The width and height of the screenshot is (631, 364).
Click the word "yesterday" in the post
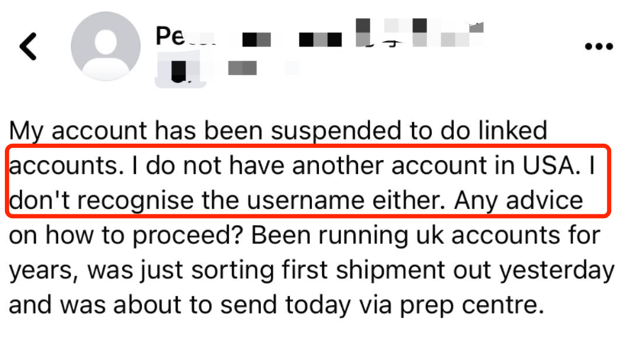557,270
